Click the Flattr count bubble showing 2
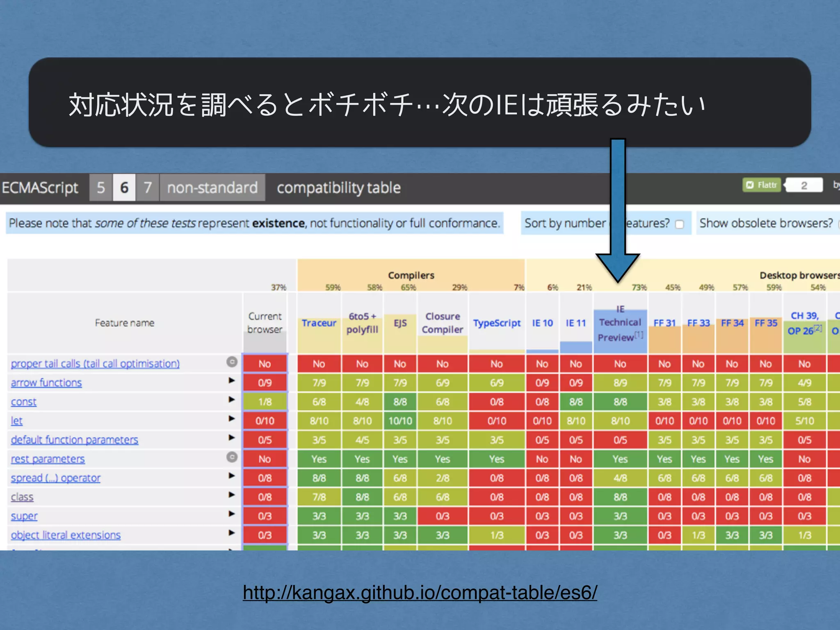The height and width of the screenshot is (630, 840). [803, 185]
